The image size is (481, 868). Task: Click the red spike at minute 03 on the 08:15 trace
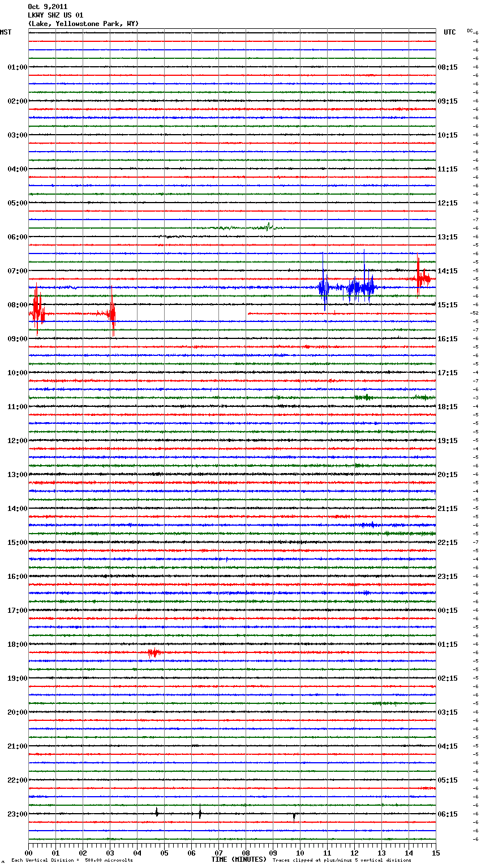click(112, 312)
